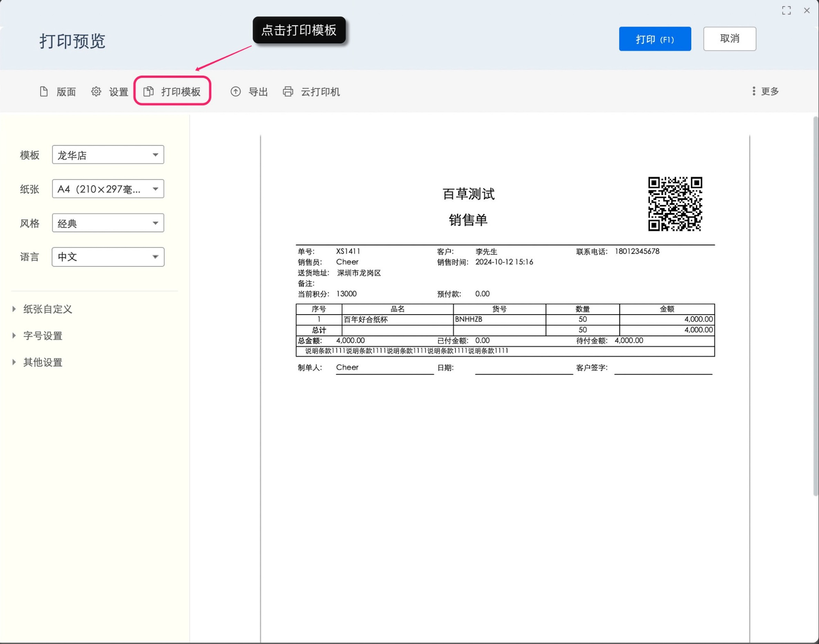Open the 语言 dropdown showing 中文
The height and width of the screenshot is (644, 819).
(108, 257)
